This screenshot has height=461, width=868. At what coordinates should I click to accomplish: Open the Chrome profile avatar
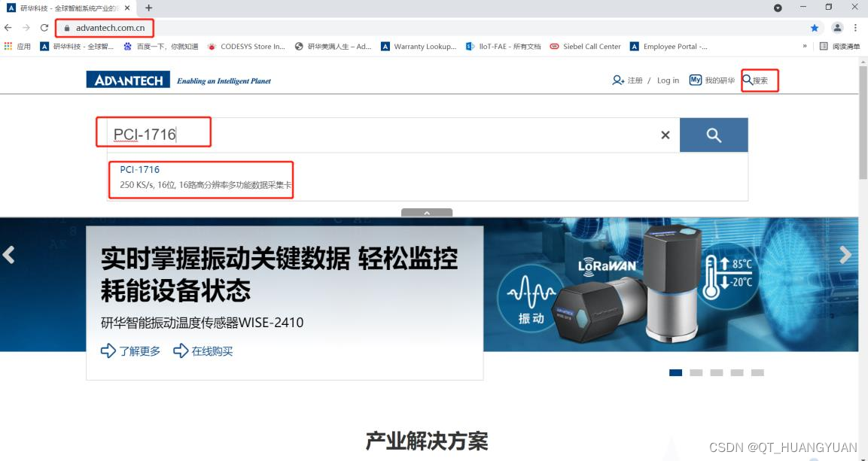pos(838,28)
